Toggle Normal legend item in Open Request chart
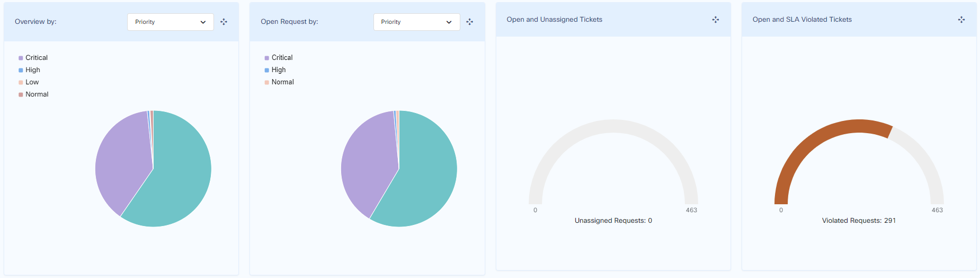 [x=282, y=82]
